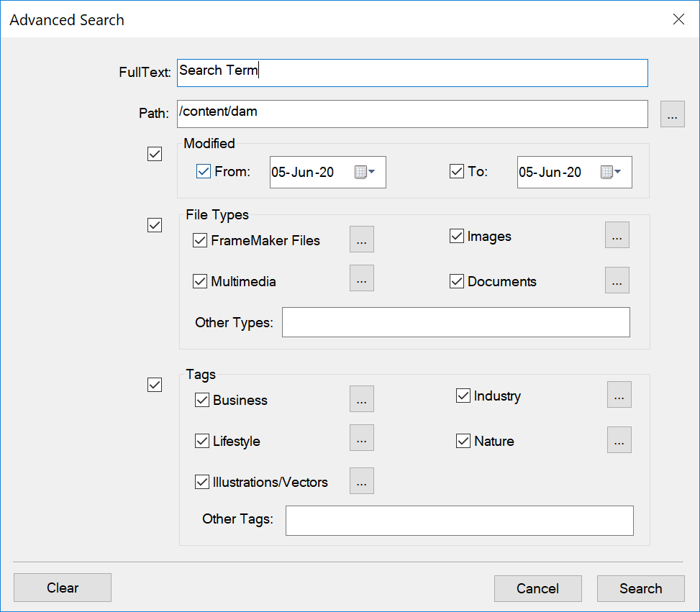The height and width of the screenshot is (612, 700).
Task: Uncheck the Industry tag checkbox
Action: (463, 396)
